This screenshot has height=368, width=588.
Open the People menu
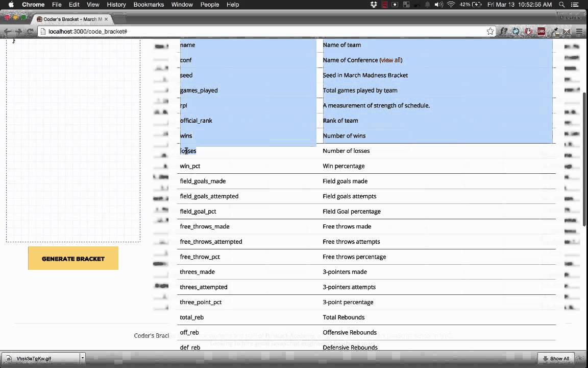click(210, 5)
